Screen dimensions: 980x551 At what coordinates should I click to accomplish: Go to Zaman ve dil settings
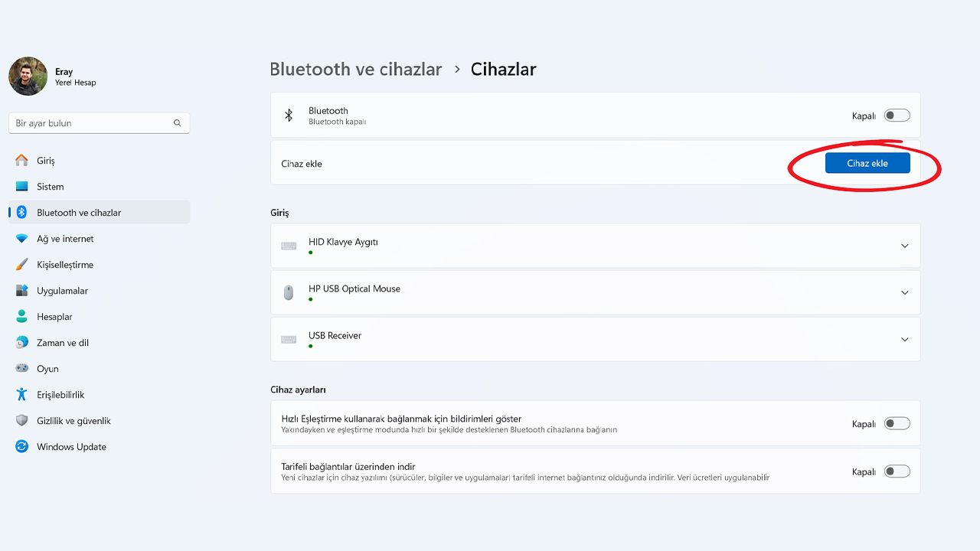63,343
